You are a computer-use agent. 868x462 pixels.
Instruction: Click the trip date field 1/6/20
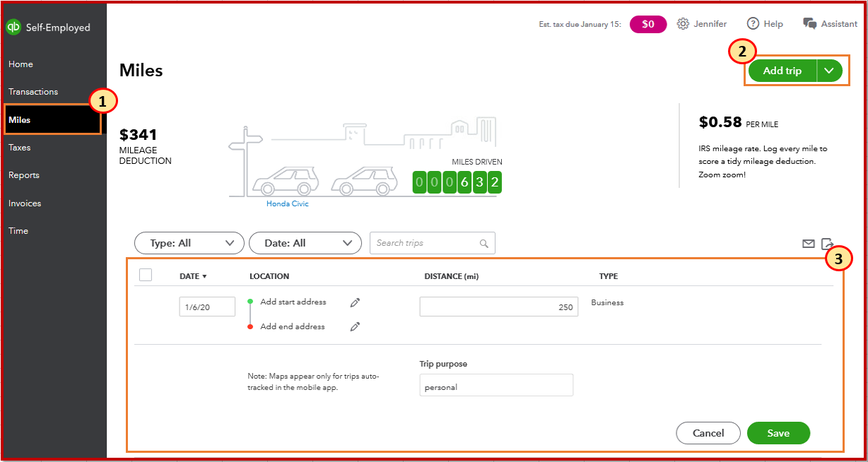(207, 307)
